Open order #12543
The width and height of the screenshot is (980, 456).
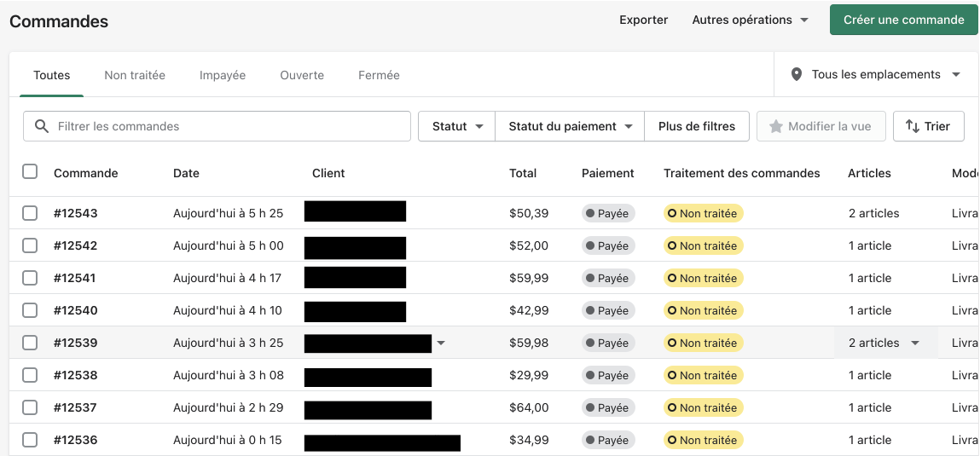(x=76, y=214)
